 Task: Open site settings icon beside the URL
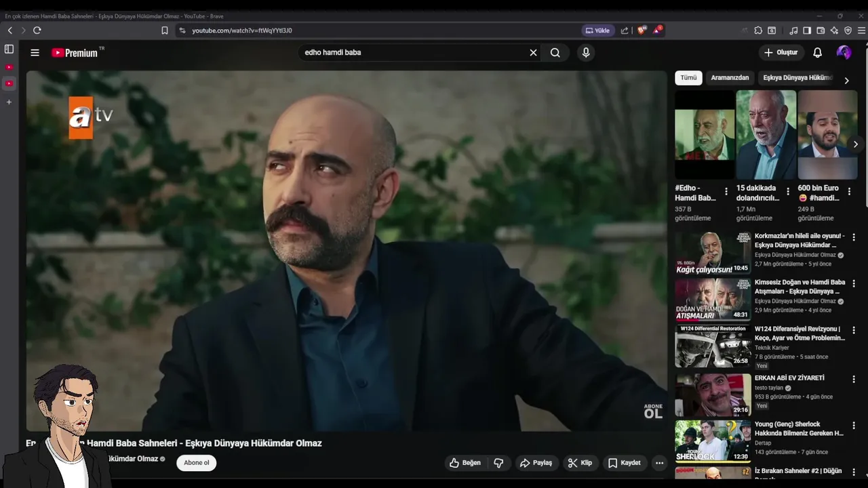click(x=182, y=30)
